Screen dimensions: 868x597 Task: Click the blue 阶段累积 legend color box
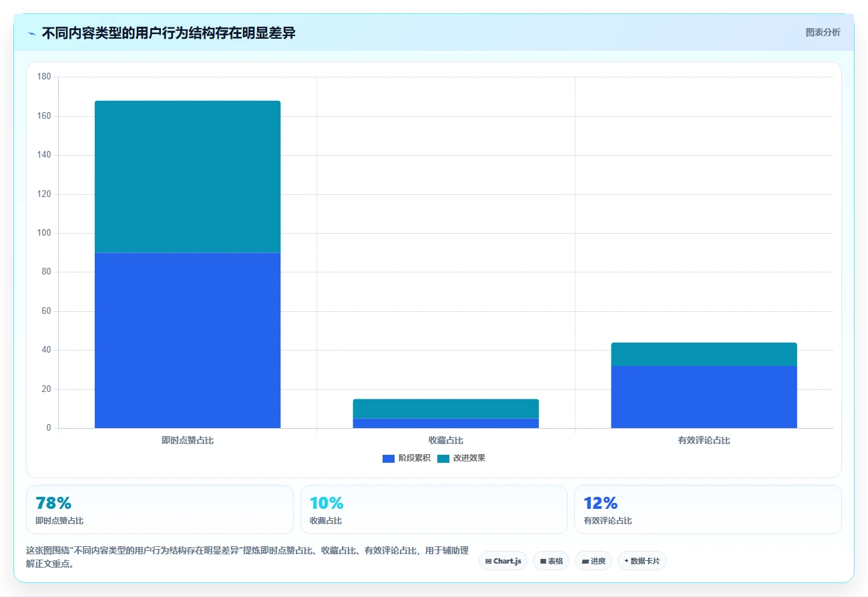(x=389, y=458)
